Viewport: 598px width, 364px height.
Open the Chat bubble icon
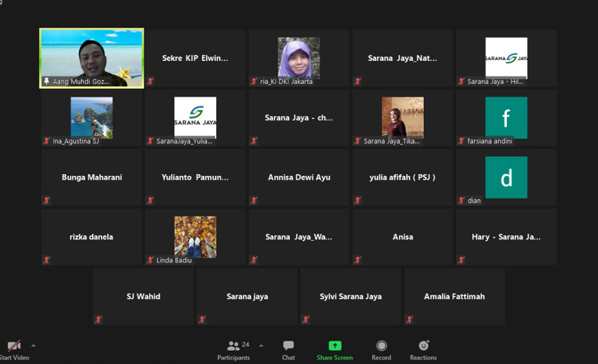288,346
